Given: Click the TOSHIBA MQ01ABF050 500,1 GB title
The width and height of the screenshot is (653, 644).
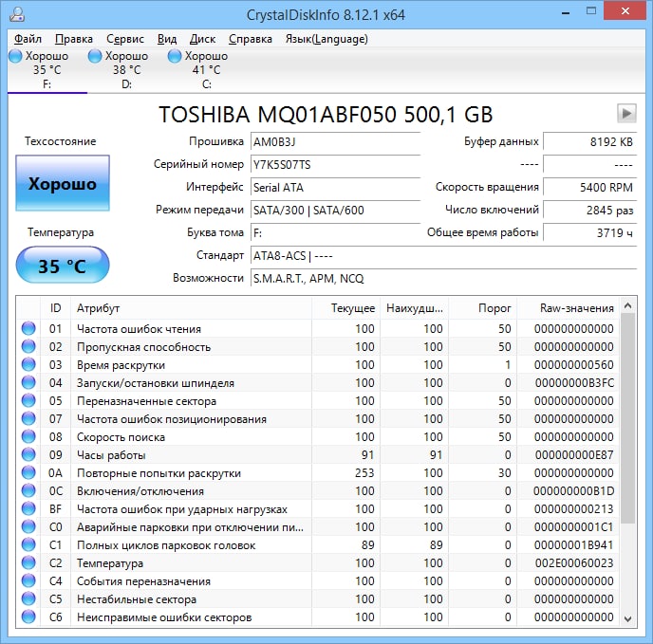Looking at the screenshot, I should (326, 114).
